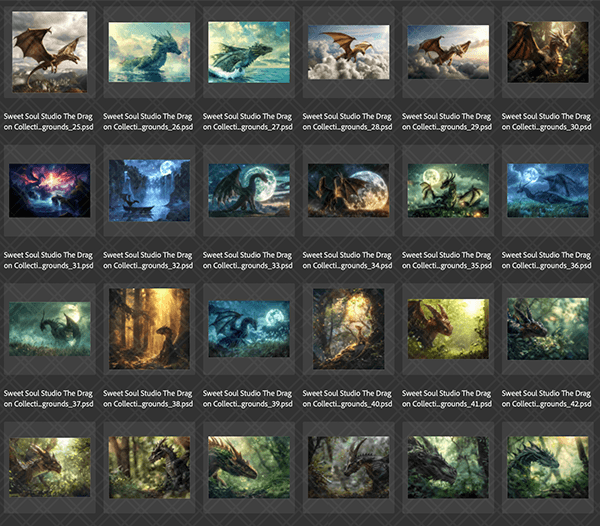Image resolution: width=600 pixels, height=526 pixels.
Task: Click the grounds_42.psd thumbnail
Action: coord(548,329)
